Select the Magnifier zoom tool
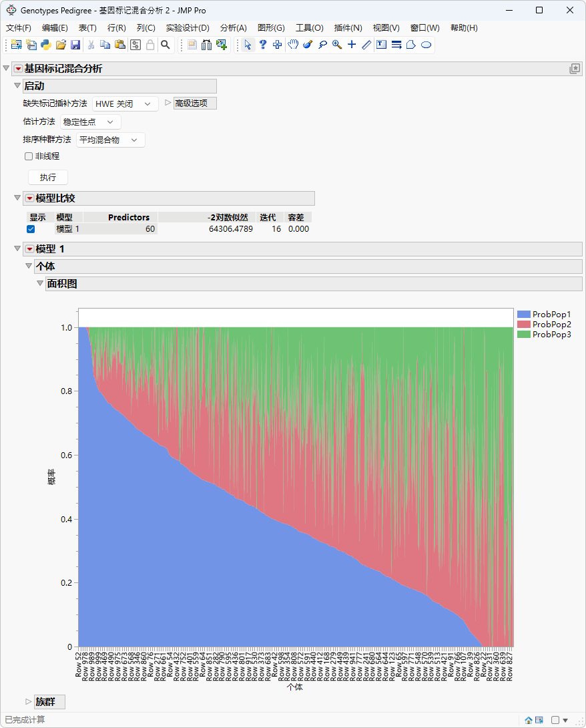Image resolution: width=586 pixels, height=728 pixels. coord(337,45)
